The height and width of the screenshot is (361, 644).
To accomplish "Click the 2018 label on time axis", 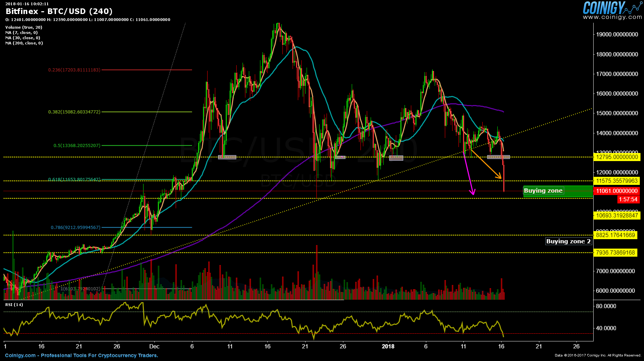I will click(x=388, y=347).
